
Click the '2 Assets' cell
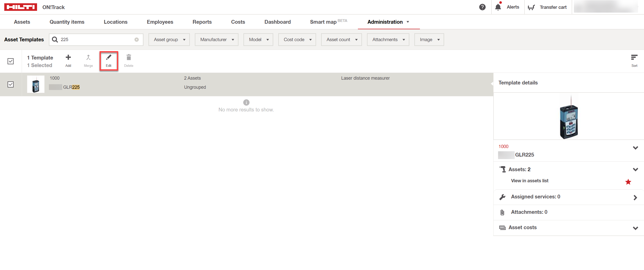[192, 78]
